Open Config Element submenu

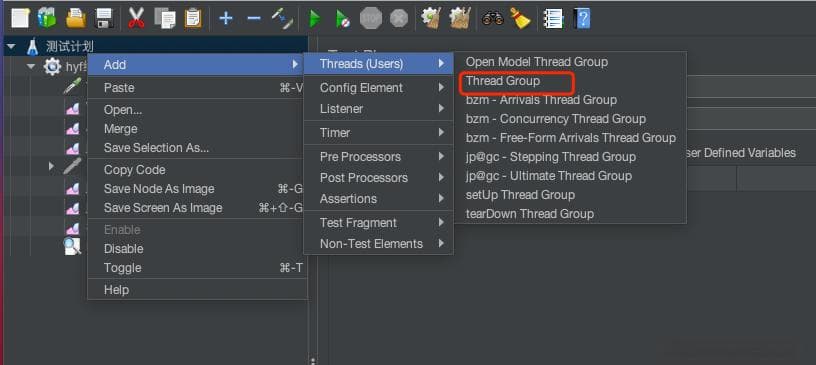[x=378, y=87]
